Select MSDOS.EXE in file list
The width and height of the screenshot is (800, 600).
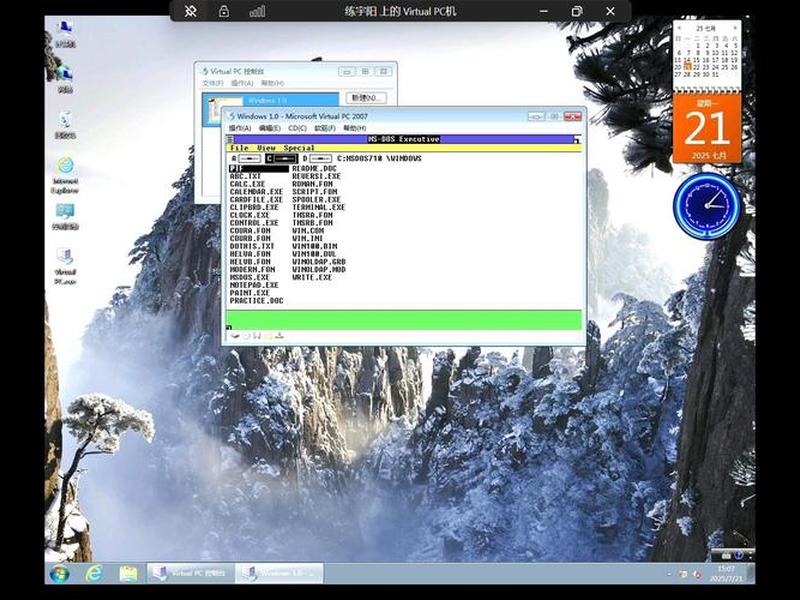click(249, 278)
